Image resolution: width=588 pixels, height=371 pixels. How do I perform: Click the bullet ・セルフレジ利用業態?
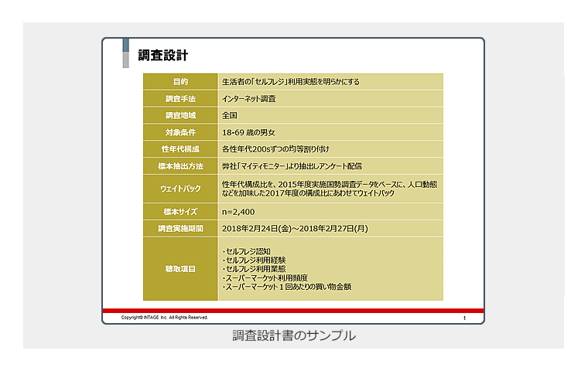[x=254, y=269]
